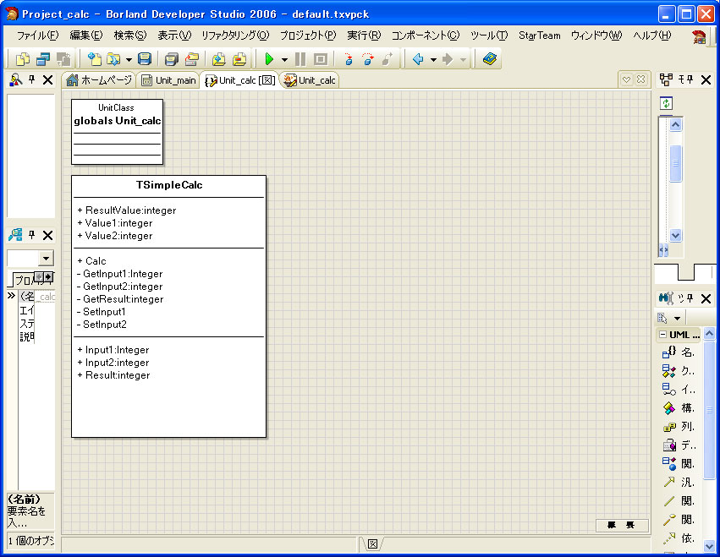
Task: Switch to the Unit_main tab
Action: point(168,80)
